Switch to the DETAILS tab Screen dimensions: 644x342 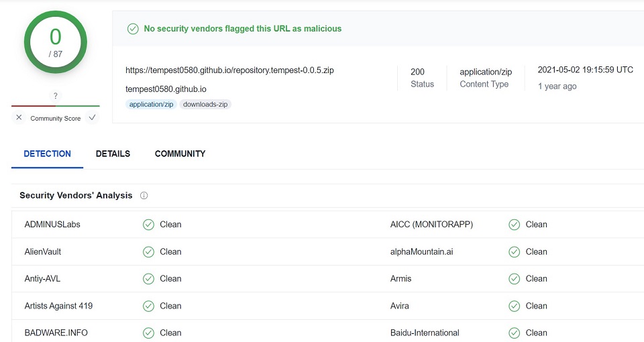pyautogui.click(x=113, y=154)
